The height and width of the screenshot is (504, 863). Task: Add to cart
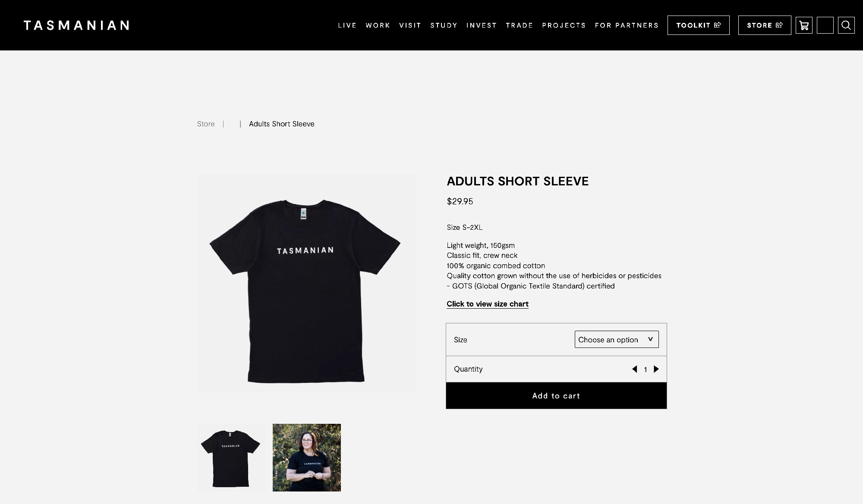tap(556, 395)
